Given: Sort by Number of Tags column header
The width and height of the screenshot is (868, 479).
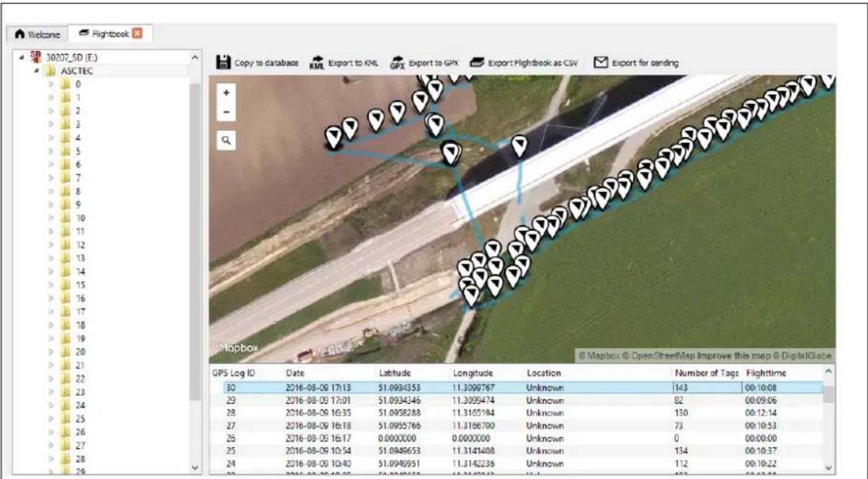Looking at the screenshot, I should click(x=707, y=373).
